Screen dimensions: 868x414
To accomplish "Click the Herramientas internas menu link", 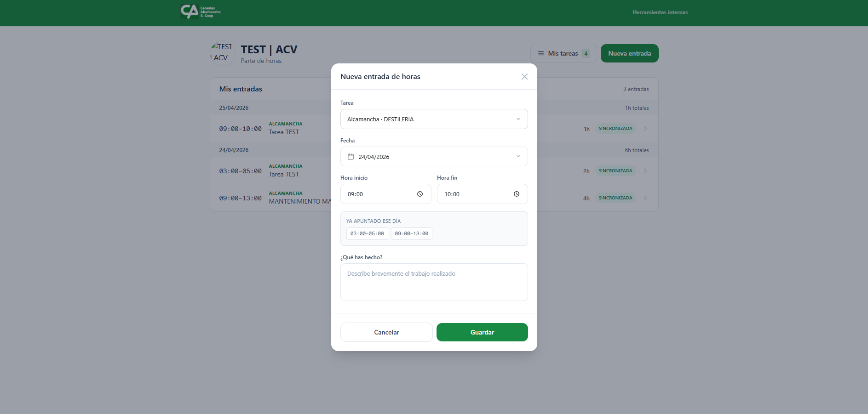I will (660, 12).
